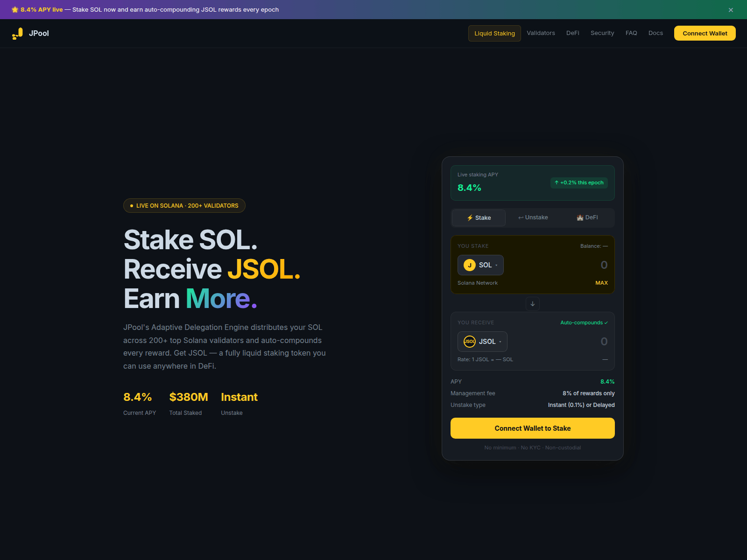
Task: Open the JSOL token dropdown
Action: click(482, 342)
